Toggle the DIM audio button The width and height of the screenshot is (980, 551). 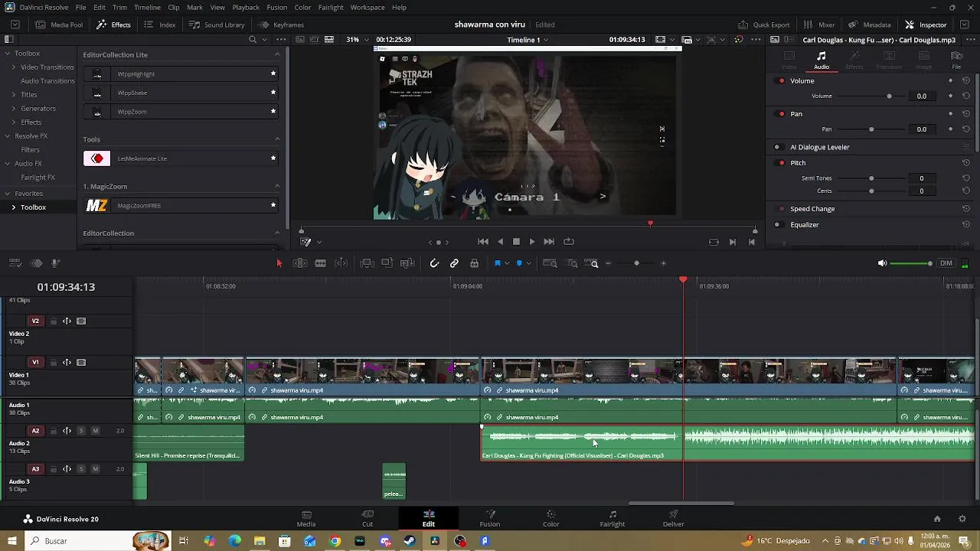pos(946,263)
